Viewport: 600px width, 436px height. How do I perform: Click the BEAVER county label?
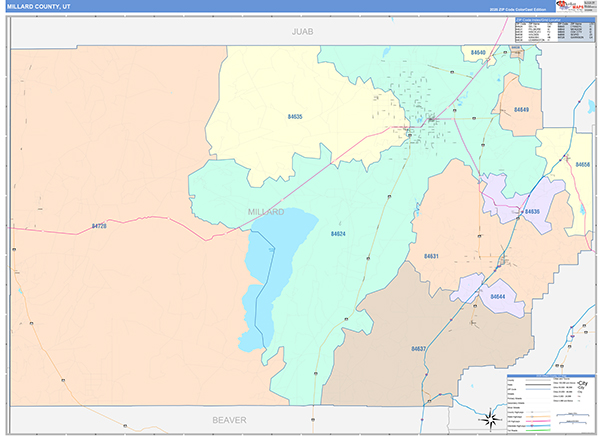[229, 420]
